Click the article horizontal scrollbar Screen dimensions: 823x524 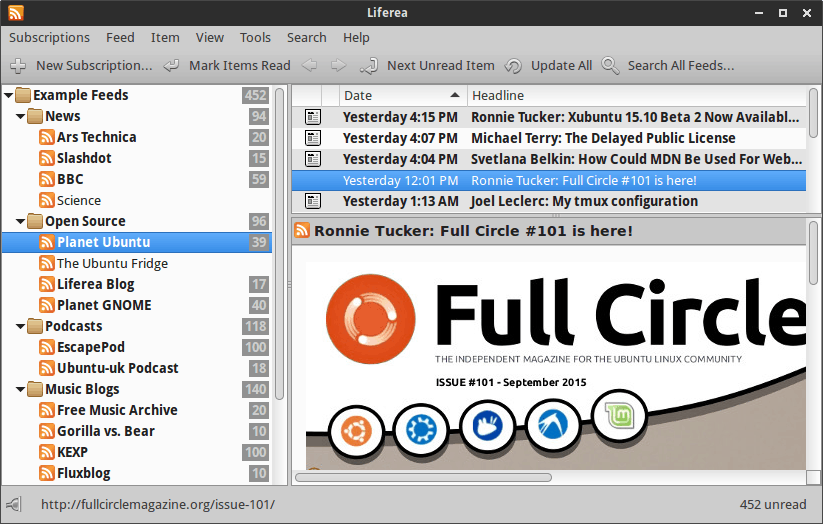[x=424, y=477]
